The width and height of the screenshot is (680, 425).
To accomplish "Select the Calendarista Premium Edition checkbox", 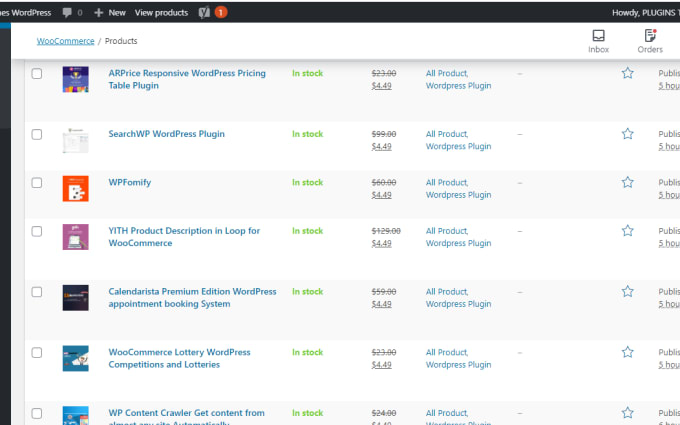I will 37,292.
